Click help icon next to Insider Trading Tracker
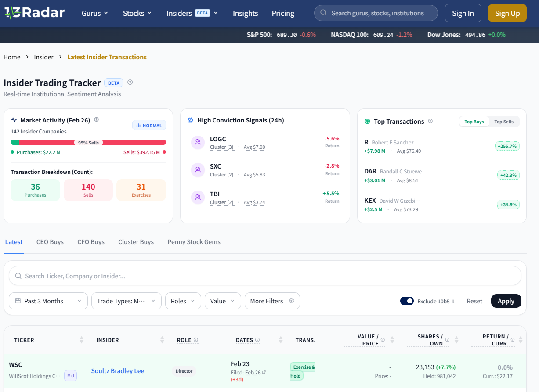 coord(130,83)
